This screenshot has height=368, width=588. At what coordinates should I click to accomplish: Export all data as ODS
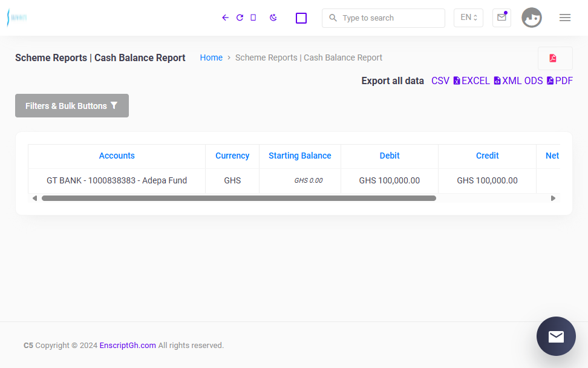tap(534, 80)
